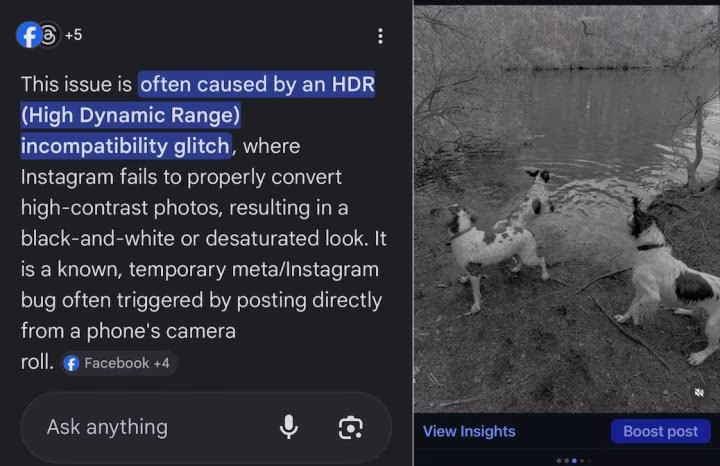Viewport: 720px width, 466px height.
Task: Select the second carousel page dot
Action: click(567, 460)
